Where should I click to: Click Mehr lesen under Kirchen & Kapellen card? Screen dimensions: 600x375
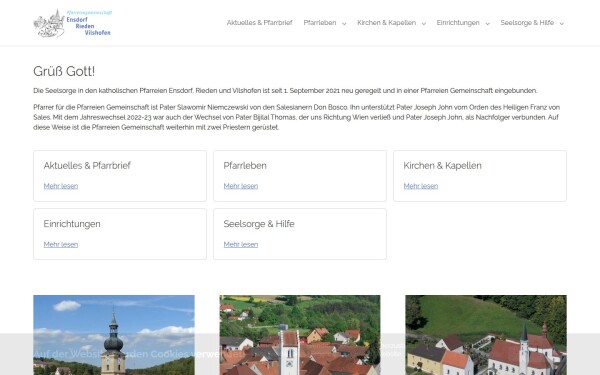click(x=421, y=186)
